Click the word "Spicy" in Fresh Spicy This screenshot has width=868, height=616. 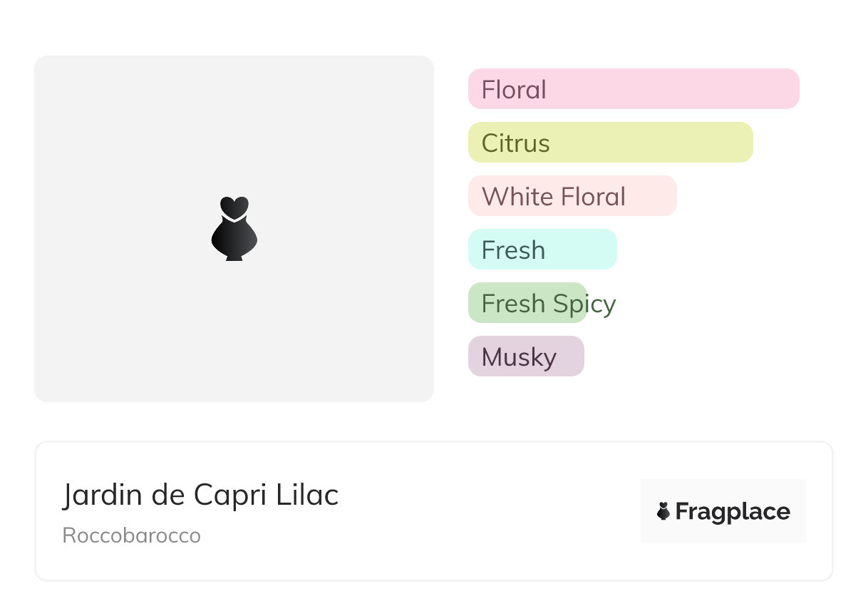point(584,304)
